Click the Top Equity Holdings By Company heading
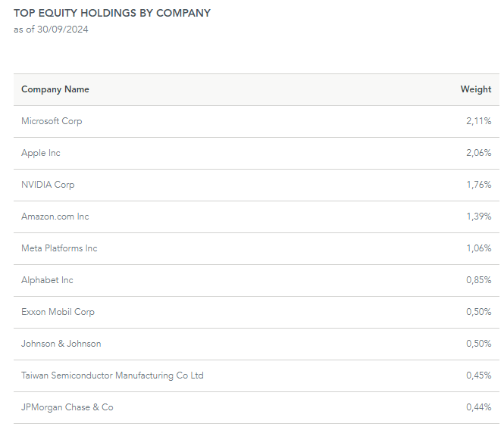Screen dimensions: 504x430 point(112,13)
